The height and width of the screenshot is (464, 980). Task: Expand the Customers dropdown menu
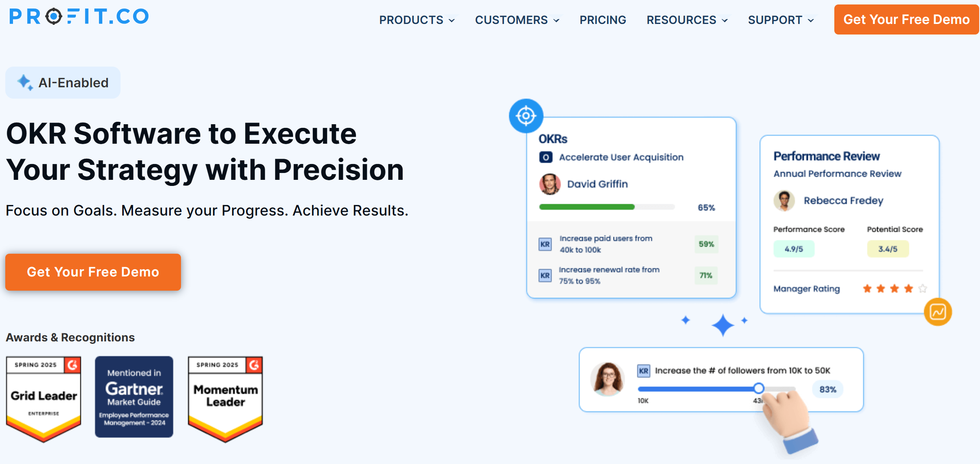pyautogui.click(x=517, y=20)
